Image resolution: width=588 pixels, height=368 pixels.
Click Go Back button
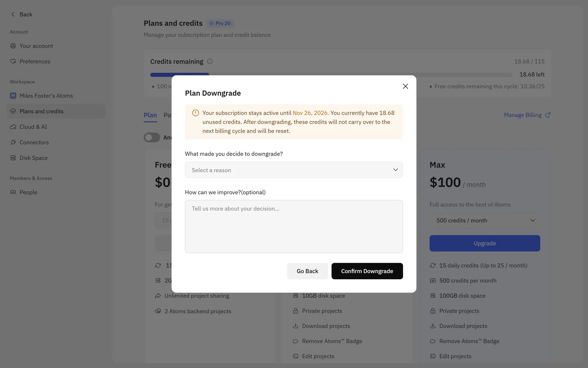coord(308,271)
